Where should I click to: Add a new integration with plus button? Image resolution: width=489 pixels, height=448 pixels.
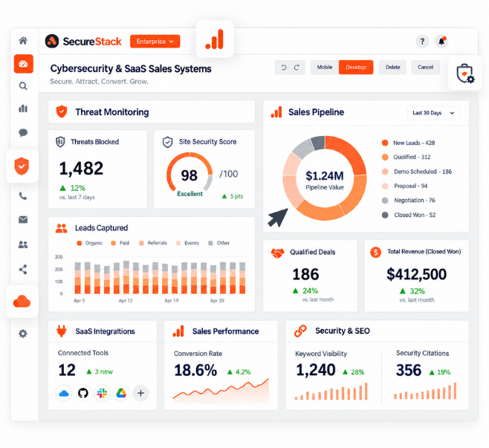click(140, 394)
